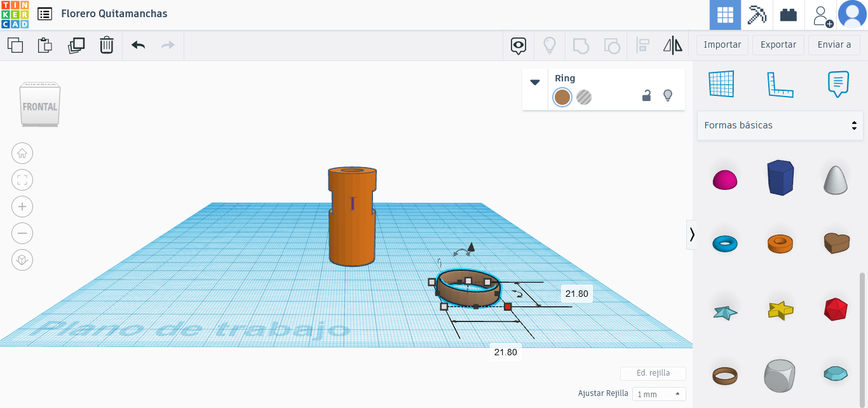Fit all shapes in view

click(22, 180)
